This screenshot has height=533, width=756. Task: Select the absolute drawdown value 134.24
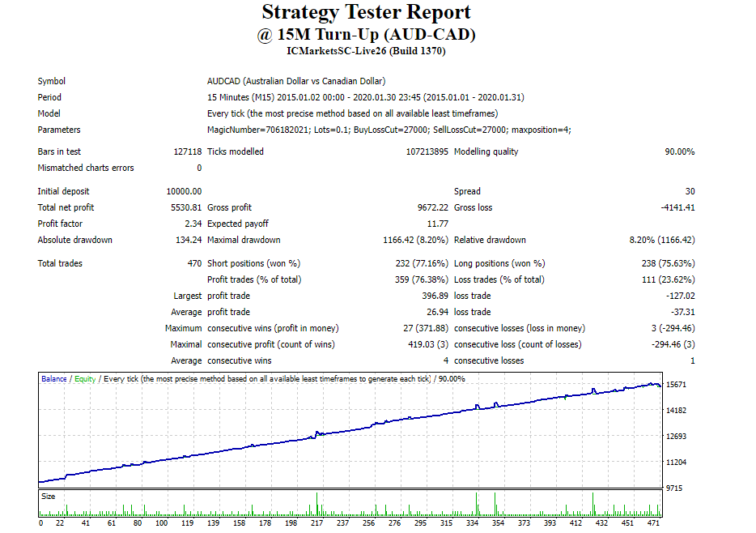tap(189, 240)
